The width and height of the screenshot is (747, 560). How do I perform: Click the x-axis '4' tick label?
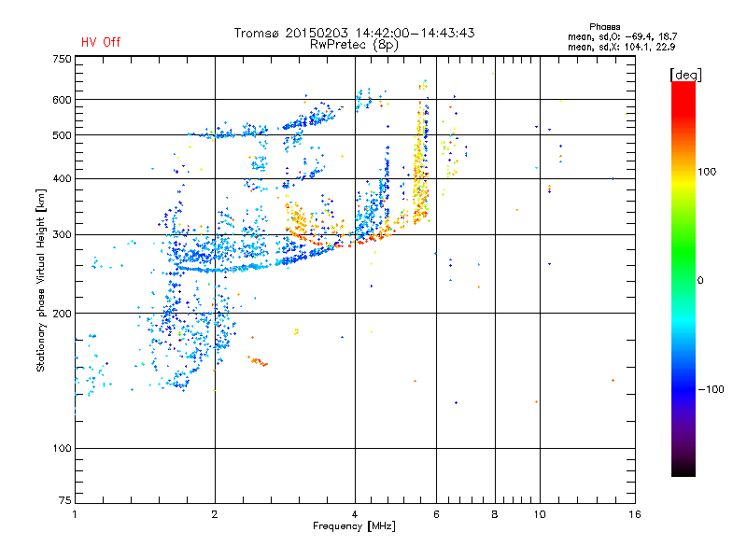tap(355, 514)
